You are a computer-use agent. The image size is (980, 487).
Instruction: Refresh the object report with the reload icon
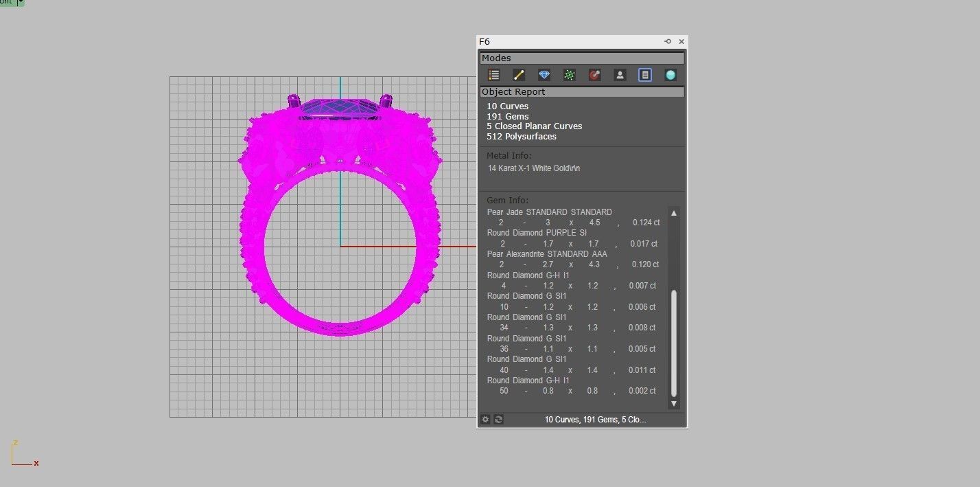(x=498, y=419)
